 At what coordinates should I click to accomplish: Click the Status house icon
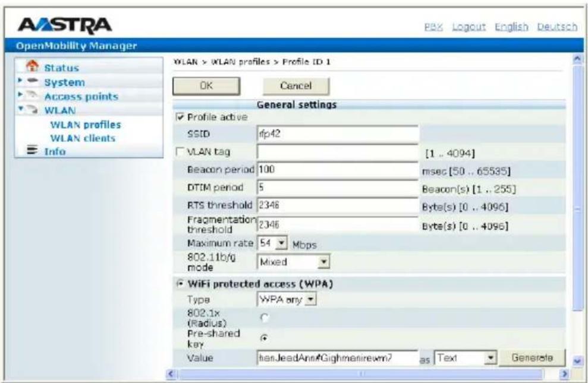coord(32,66)
